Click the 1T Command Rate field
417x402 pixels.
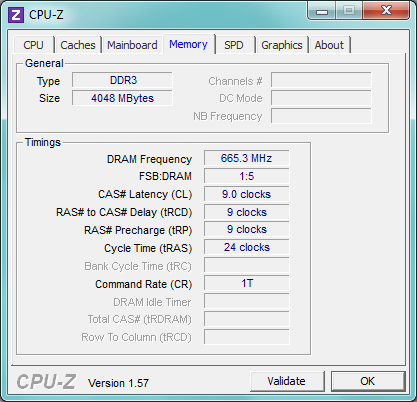247,283
